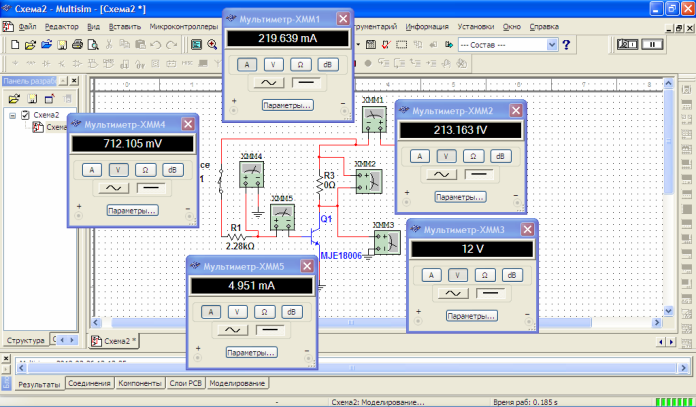The image size is (696, 407).
Task: Open a file using the yellow folder icon
Action: pyautogui.click(x=30, y=45)
